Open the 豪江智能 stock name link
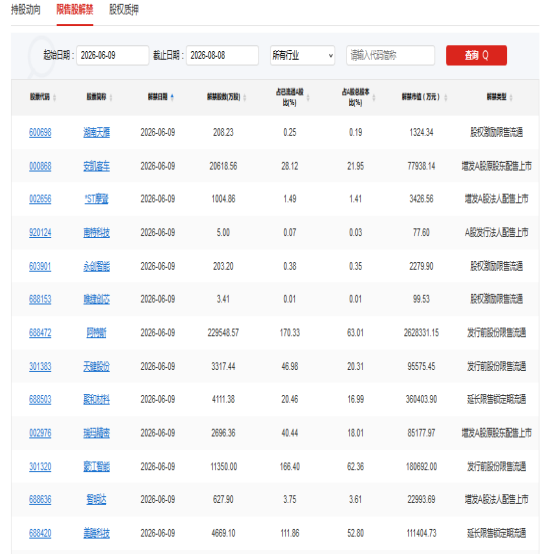 pyautogui.click(x=97, y=467)
